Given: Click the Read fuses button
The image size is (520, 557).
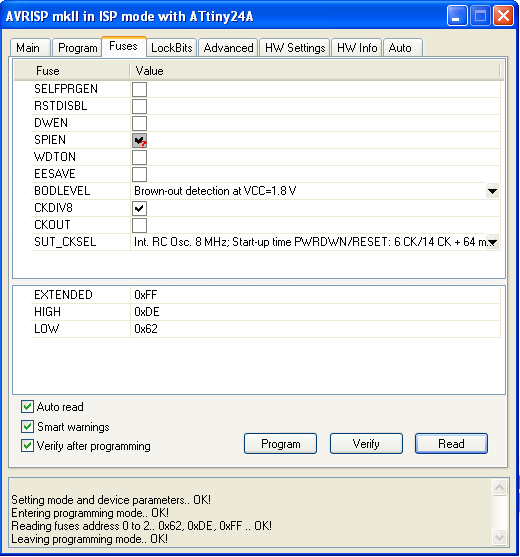Looking at the screenshot, I should [451, 444].
